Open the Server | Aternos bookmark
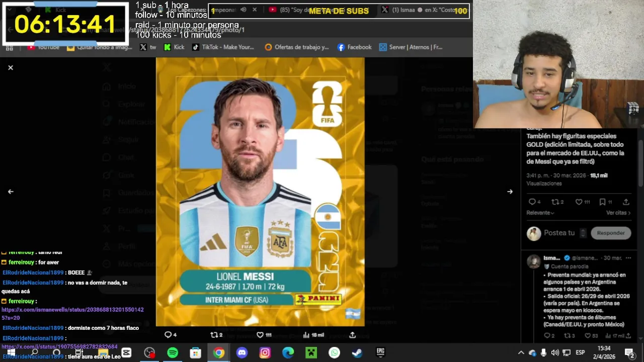The image size is (644, 362). [x=411, y=47]
